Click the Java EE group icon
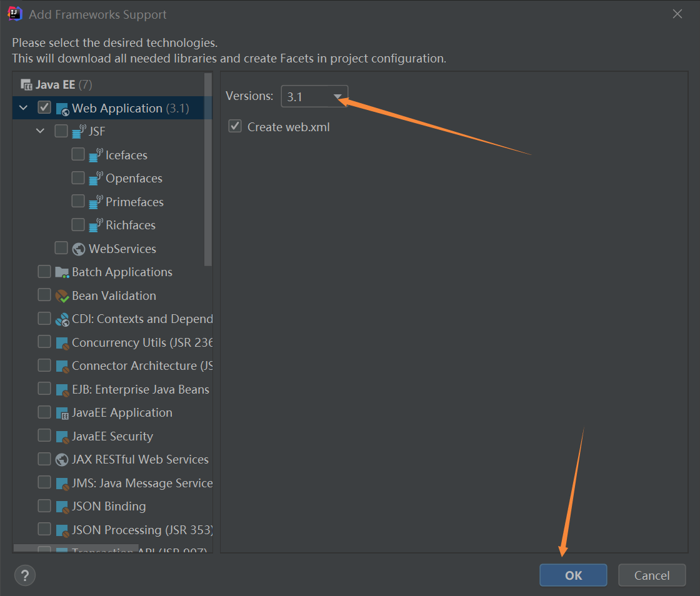Image resolution: width=700 pixels, height=596 pixels. coord(26,84)
